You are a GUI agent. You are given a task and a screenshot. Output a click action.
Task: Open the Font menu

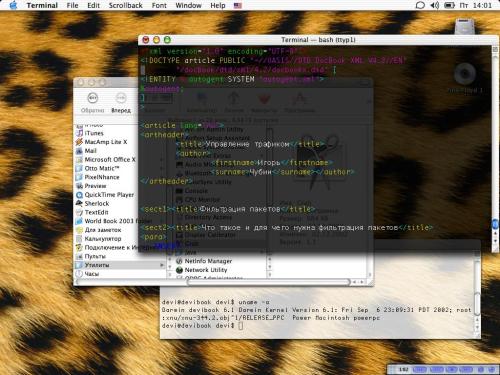click(x=159, y=5)
